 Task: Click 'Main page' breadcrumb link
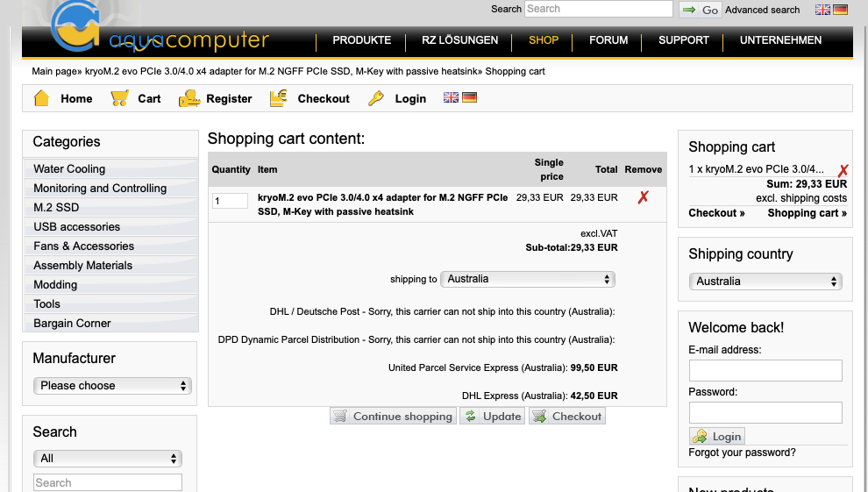54,71
